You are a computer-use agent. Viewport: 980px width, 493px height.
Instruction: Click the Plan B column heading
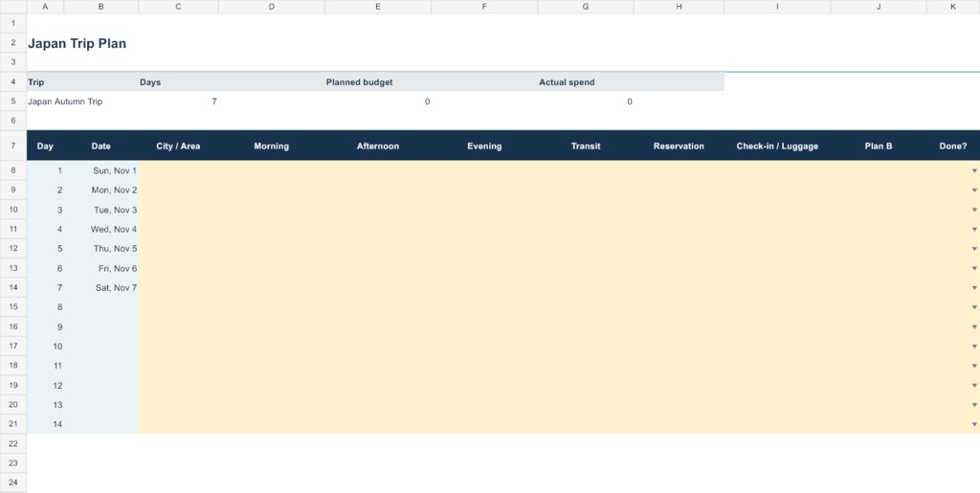pos(879,146)
